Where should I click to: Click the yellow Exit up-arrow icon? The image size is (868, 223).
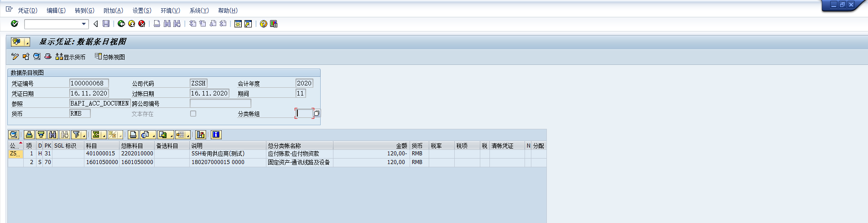pyautogui.click(x=131, y=24)
